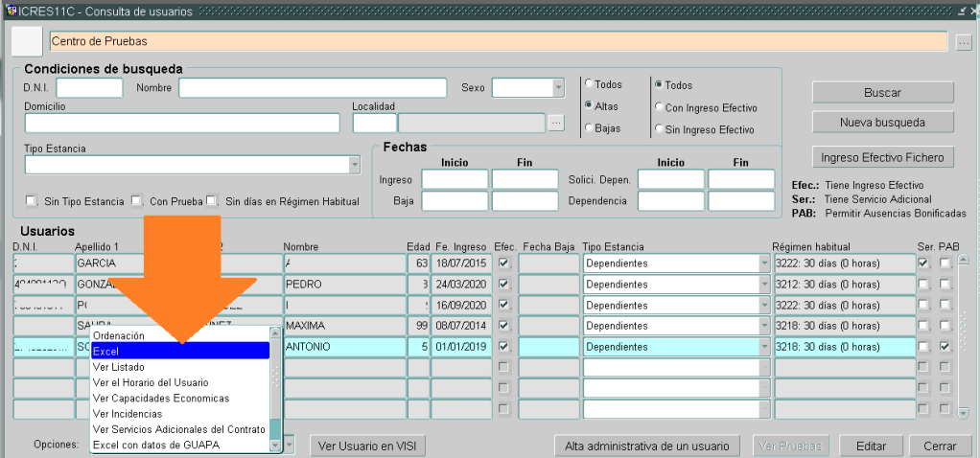Select 'Con Ingreso Efectivo' radio option
Viewport: 980px width, 458px height.
(x=658, y=107)
